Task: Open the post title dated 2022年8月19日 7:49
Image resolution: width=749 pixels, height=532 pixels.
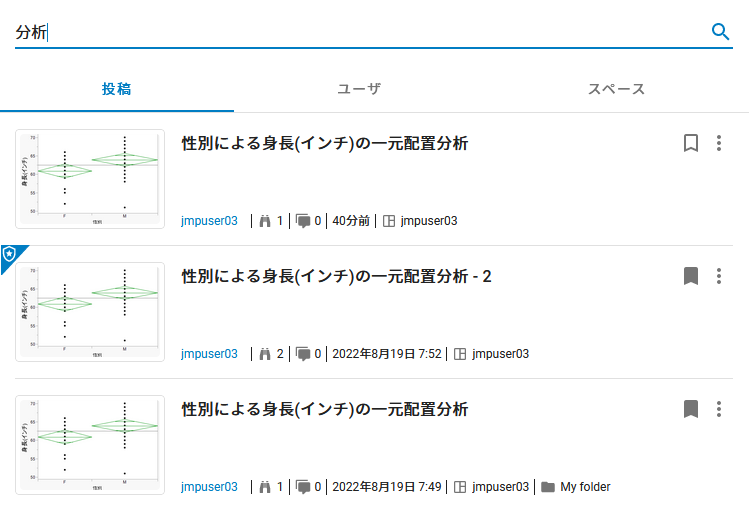Action: (x=325, y=409)
